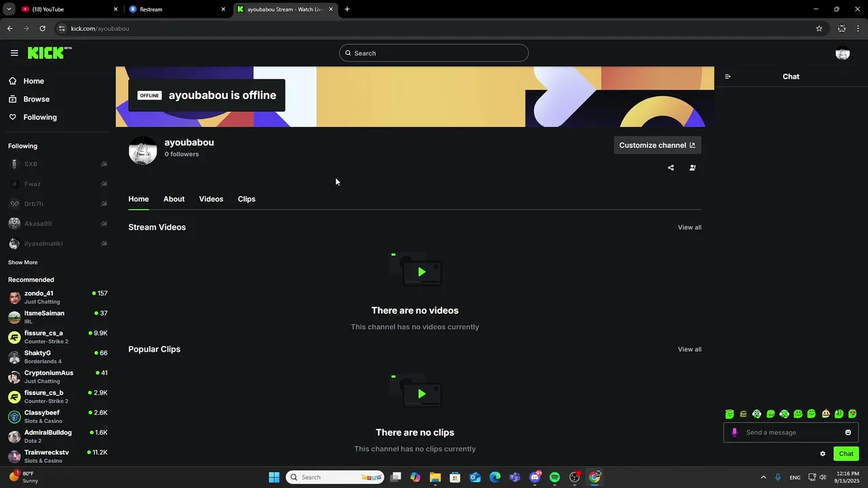Open recommended channel Classybeef
Image resolution: width=868 pixels, height=488 pixels.
click(x=58, y=417)
